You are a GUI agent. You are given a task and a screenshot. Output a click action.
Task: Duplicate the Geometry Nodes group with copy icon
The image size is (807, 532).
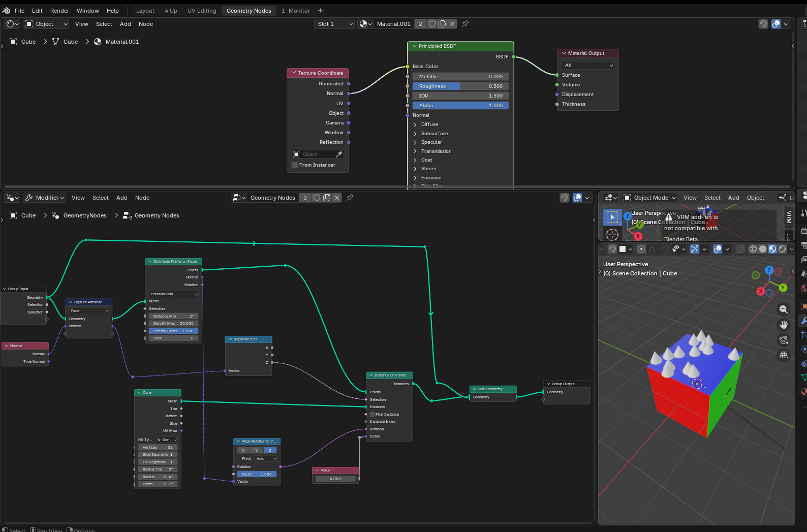[x=327, y=198]
